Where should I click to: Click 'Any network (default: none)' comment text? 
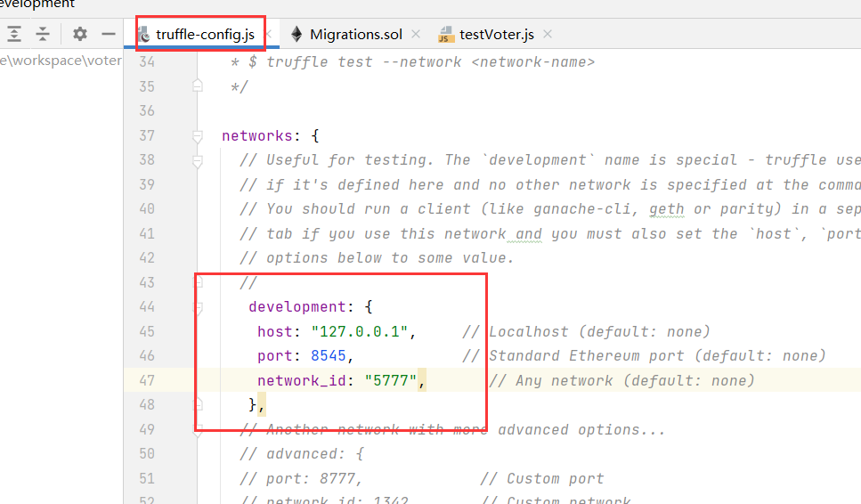pos(636,380)
